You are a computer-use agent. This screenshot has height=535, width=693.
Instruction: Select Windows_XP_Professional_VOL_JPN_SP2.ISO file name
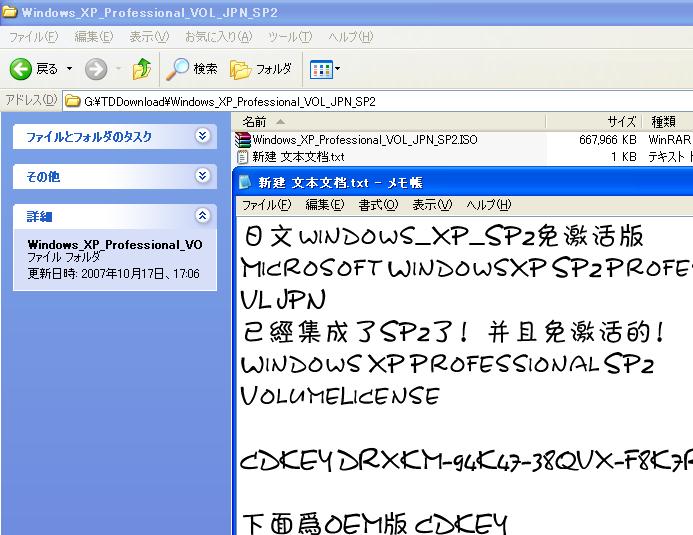pos(365,140)
